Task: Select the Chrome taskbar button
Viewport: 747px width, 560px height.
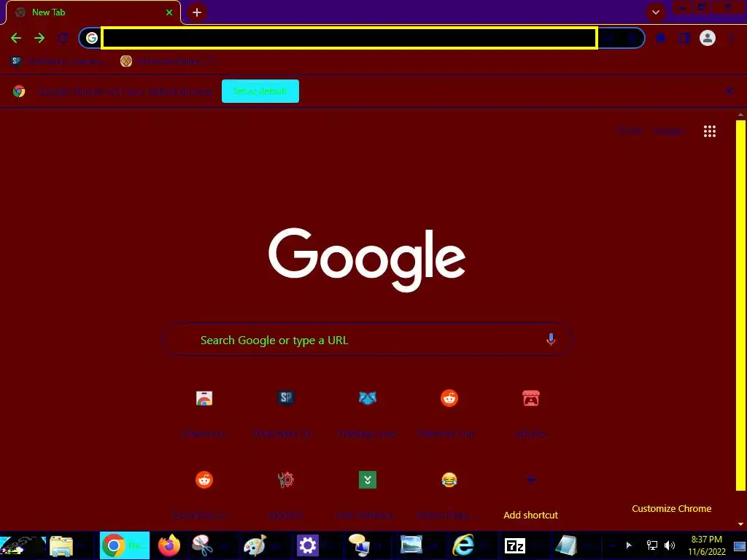Action: point(124,545)
